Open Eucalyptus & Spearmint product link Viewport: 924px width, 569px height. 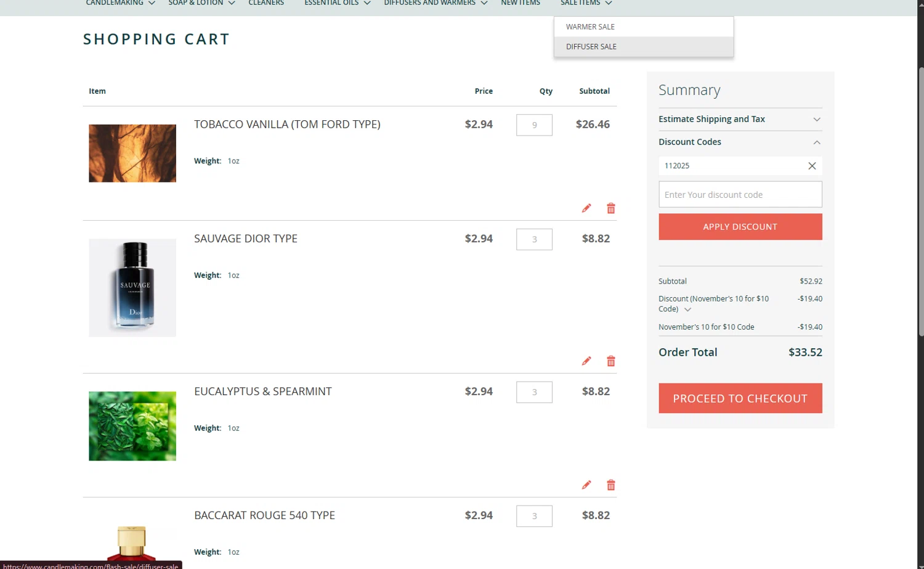pyautogui.click(x=263, y=391)
